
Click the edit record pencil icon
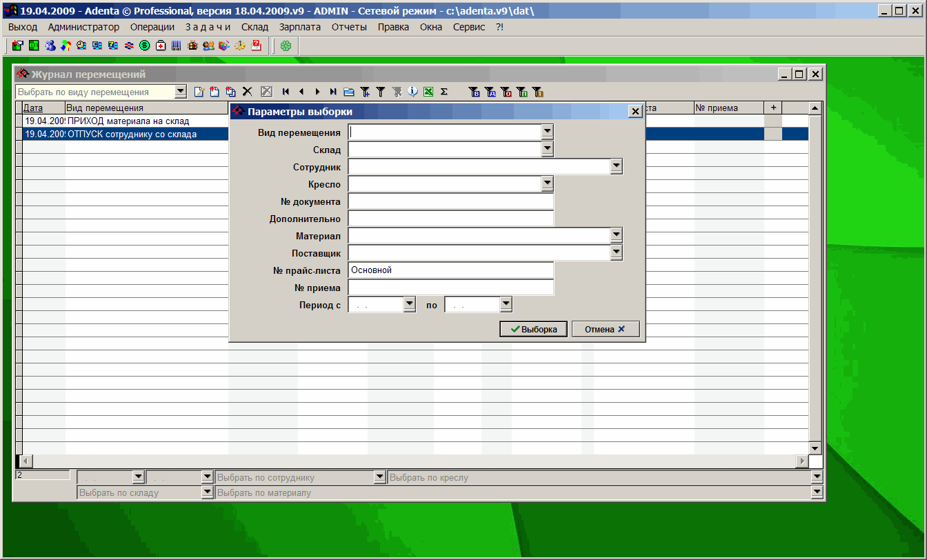(199, 92)
